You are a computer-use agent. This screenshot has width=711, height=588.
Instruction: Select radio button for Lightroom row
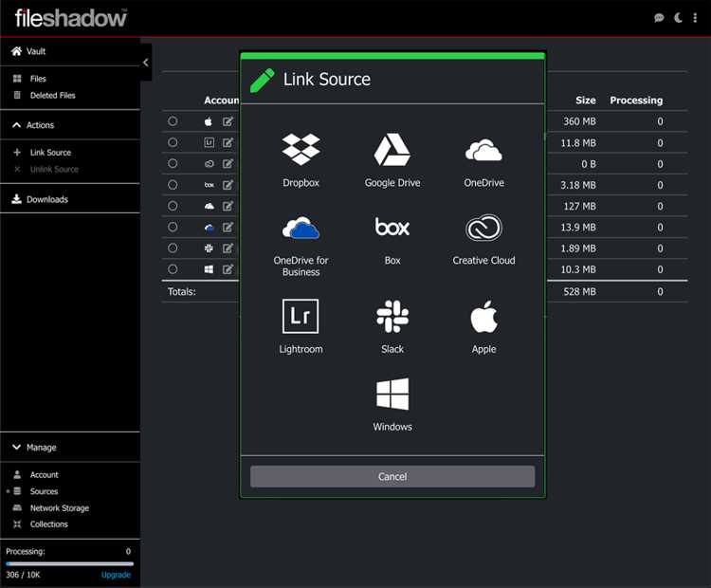pos(173,142)
